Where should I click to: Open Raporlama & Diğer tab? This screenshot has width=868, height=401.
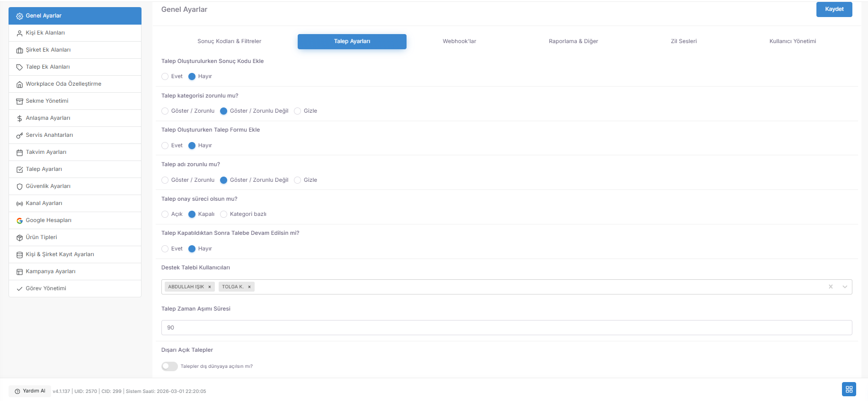(574, 41)
